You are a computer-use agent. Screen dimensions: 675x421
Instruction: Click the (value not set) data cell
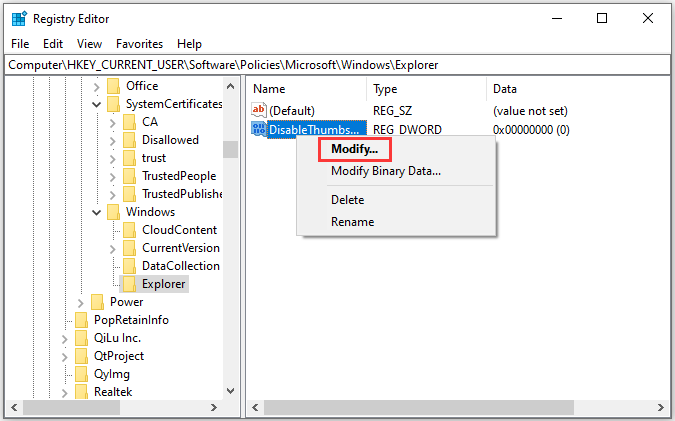(x=530, y=111)
